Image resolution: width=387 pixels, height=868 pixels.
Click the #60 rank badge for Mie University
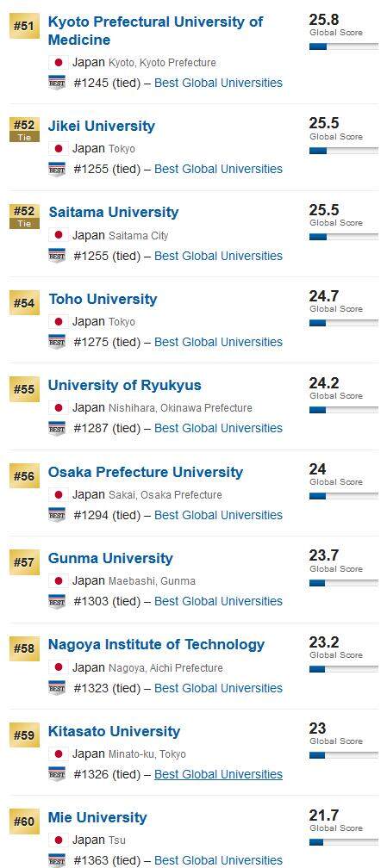24,822
